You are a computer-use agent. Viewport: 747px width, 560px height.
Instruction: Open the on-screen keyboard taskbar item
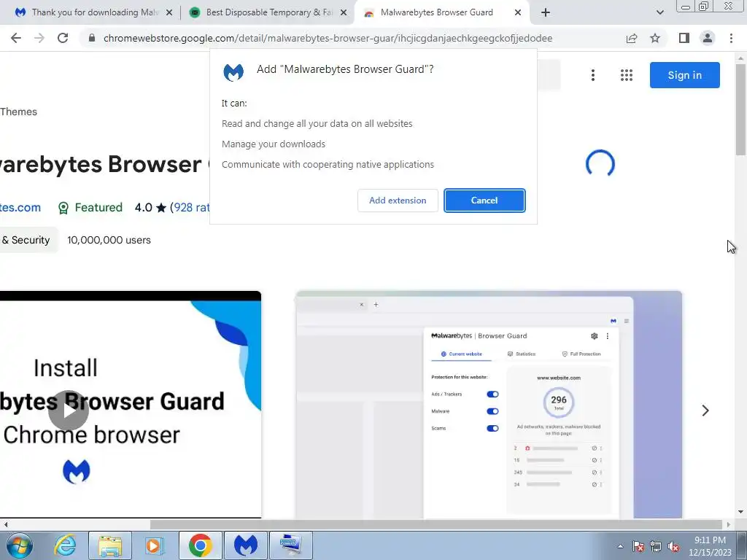pyautogui.click(x=291, y=545)
